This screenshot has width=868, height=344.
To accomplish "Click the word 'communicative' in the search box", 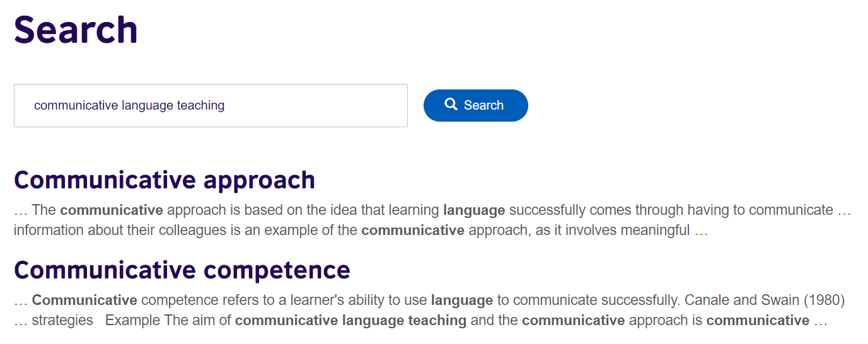I will (x=76, y=105).
